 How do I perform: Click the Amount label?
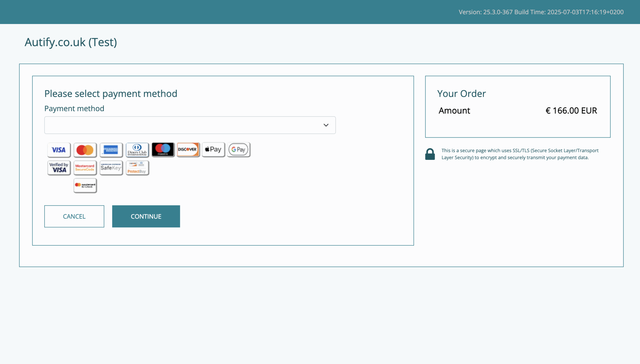(454, 110)
